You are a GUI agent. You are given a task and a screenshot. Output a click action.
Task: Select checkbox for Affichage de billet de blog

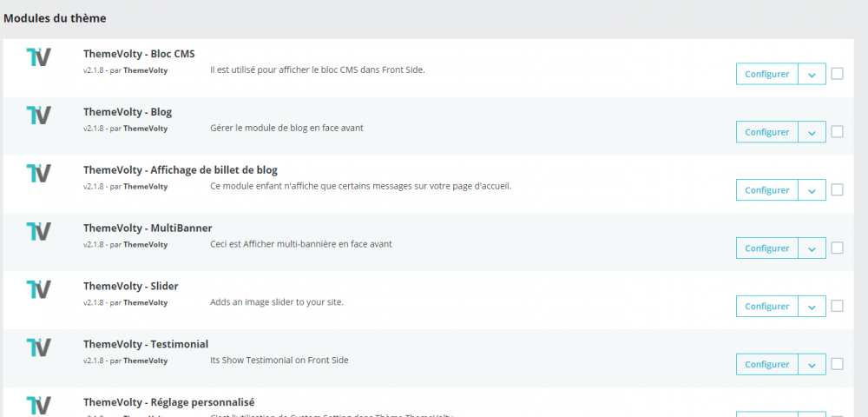click(x=837, y=190)
